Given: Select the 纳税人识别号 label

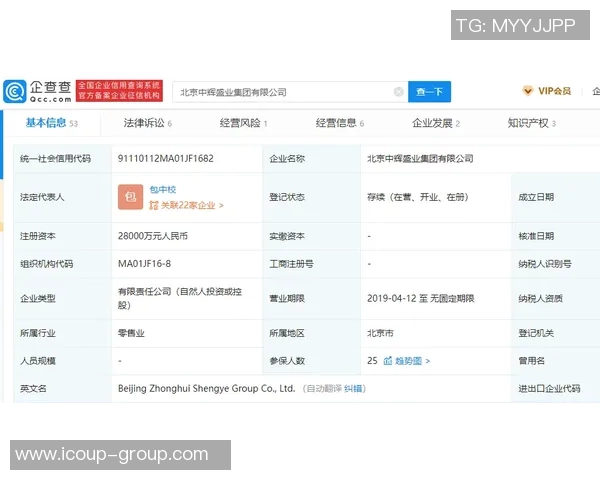Looking at the screenshot, I should pyautogui.click(x=545, y=264).
